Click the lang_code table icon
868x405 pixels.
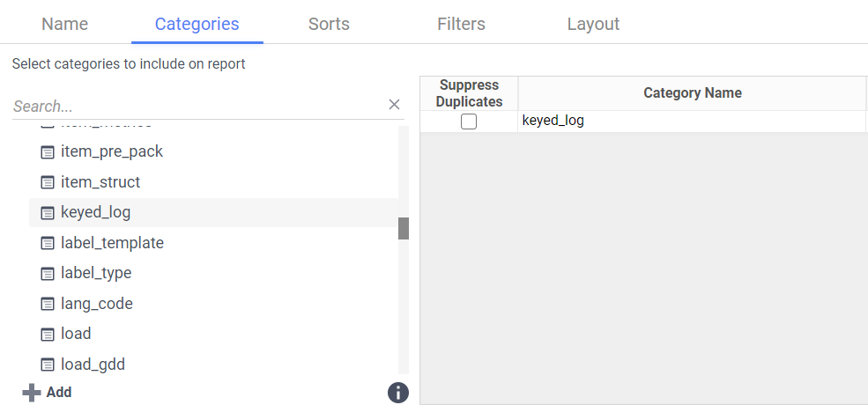coord(48,304)
